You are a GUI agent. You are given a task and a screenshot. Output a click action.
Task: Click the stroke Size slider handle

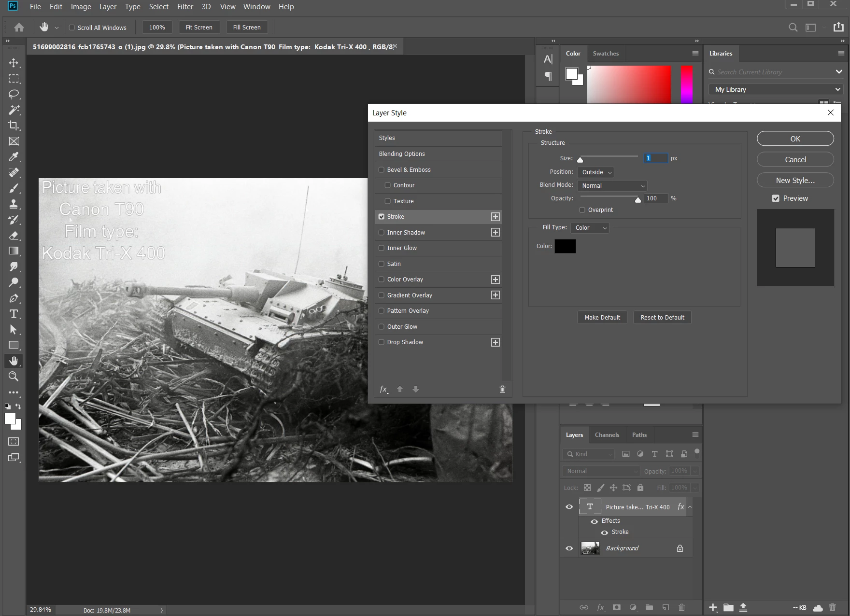point(580,160)
